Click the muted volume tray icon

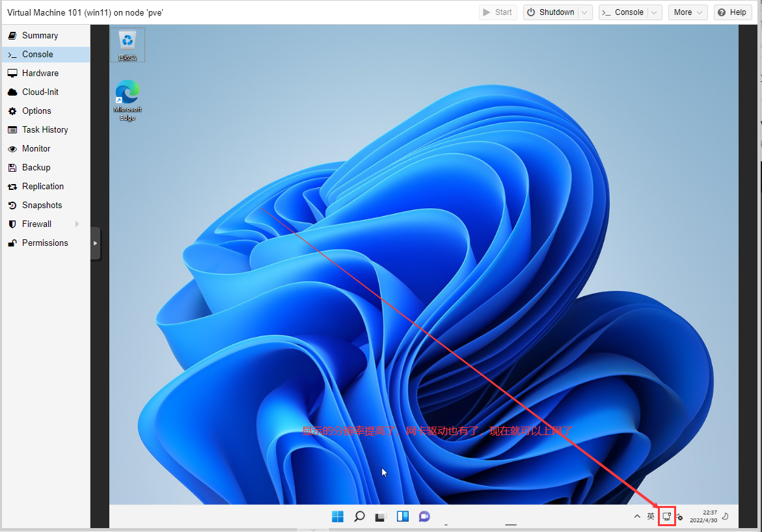[x=679, y=517]
